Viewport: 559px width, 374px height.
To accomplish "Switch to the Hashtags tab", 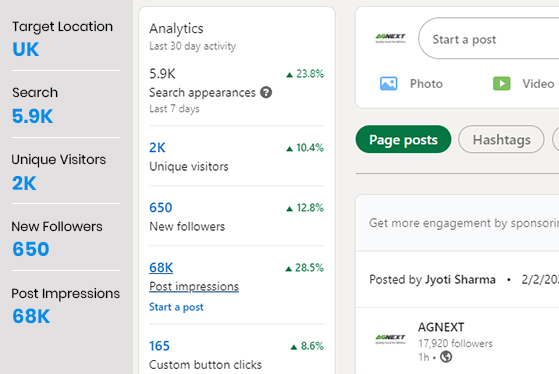I will (501, 139).
